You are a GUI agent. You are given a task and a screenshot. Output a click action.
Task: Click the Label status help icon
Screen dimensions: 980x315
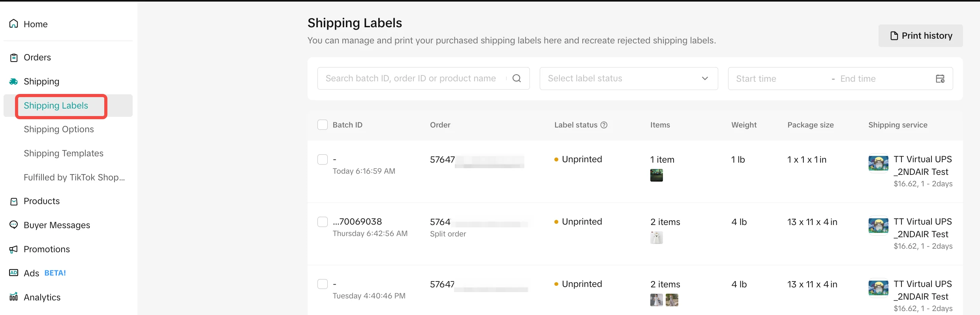pos(604,125)
